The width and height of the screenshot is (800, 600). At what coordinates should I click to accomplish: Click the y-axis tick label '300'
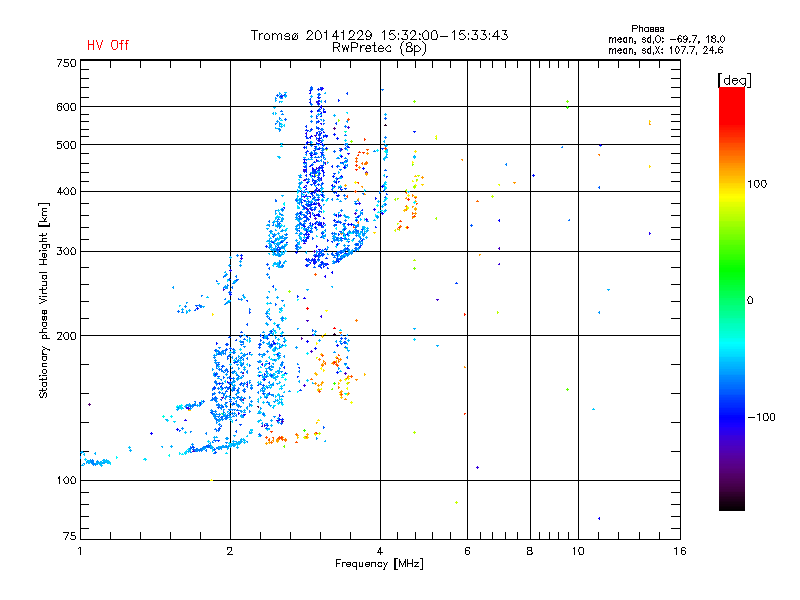pos(66,252)
